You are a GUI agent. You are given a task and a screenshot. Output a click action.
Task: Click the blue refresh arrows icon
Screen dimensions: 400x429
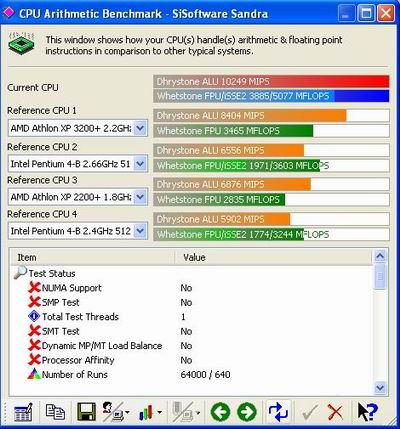click(x=278, y=412)
